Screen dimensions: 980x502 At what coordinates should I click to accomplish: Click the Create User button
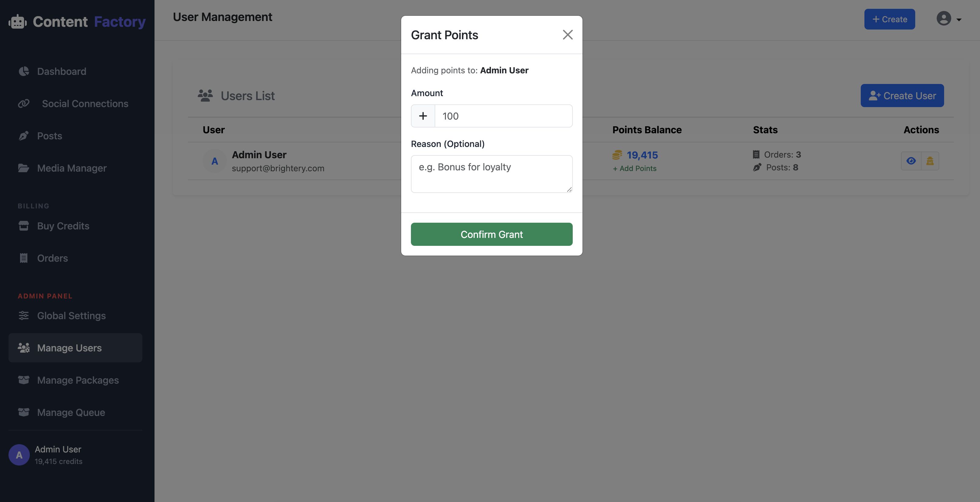902,96
